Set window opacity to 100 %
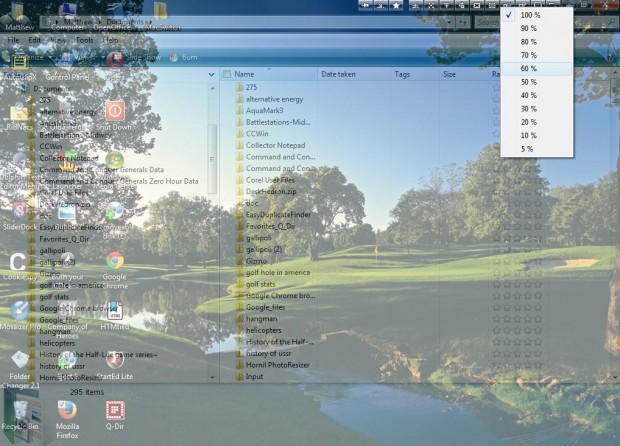620x446 pixels. pyautogui.click(x=537, y=15)
